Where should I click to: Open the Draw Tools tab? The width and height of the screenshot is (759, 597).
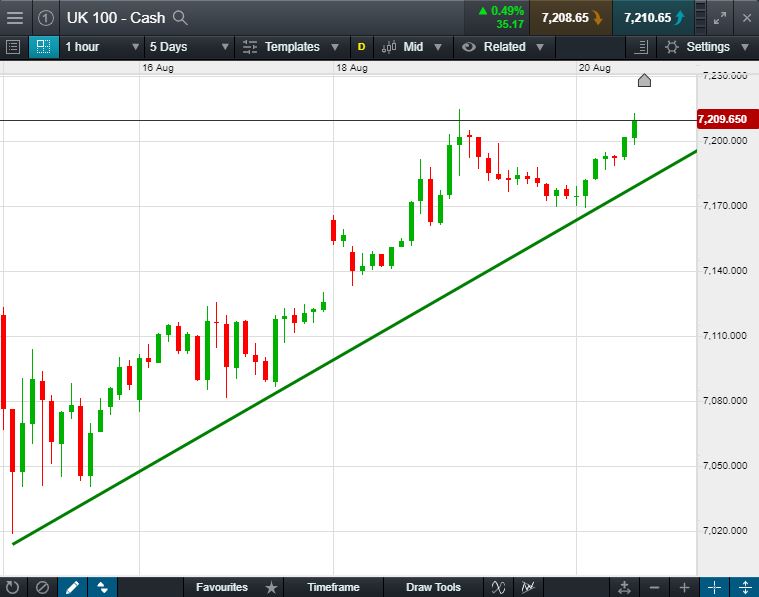[433, 587]
